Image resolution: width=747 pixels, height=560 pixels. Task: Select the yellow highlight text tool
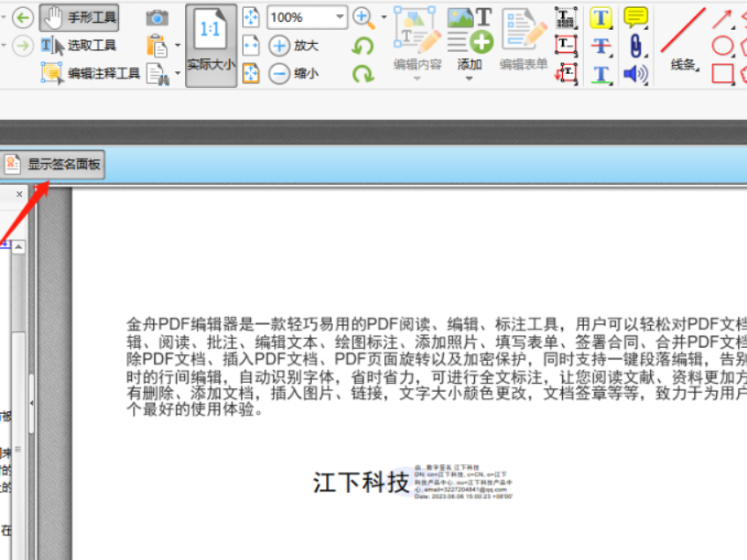coord(601,18)
